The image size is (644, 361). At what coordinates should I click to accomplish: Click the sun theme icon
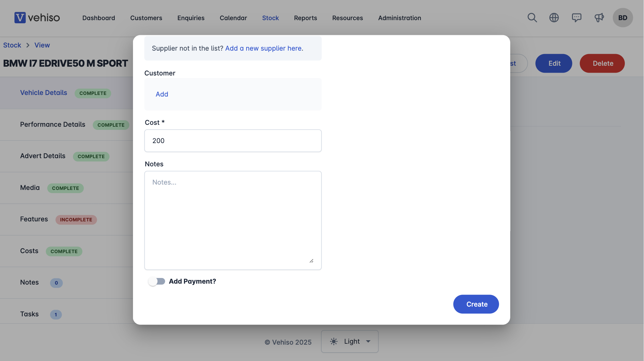(x=334, y=342)
